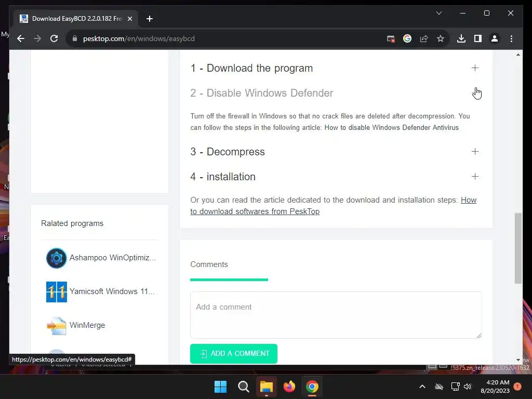Click the '2 - Disable Windows Defender' heading

(262, 93)
